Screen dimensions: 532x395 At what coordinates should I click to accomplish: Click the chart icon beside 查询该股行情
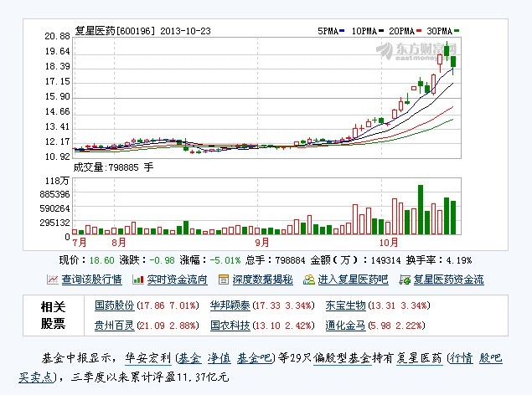[x=52, y=280]
